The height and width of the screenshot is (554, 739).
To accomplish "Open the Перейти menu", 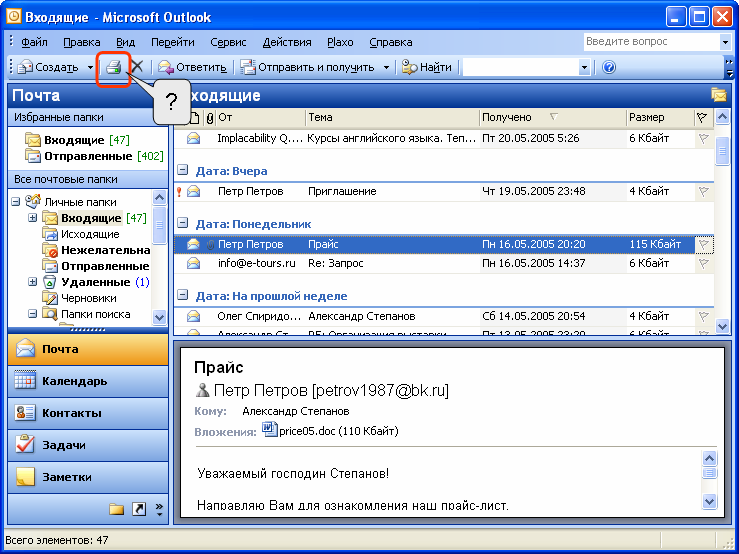I will (x=172, y=42).
